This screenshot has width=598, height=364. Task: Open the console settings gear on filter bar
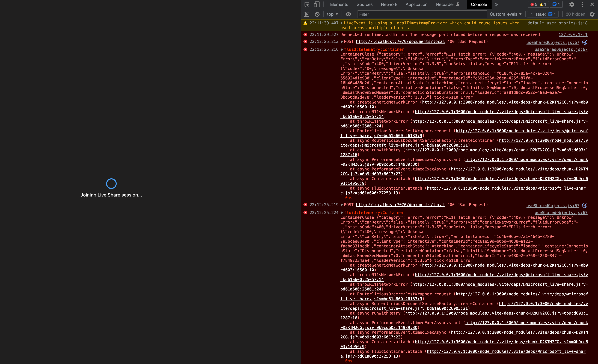[x=592, y=14]
